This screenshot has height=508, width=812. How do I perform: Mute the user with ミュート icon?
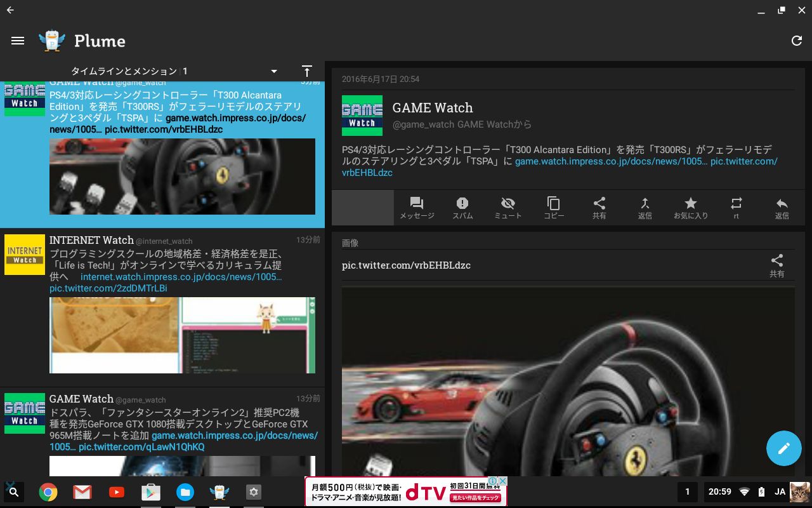(x=508, y=208)
